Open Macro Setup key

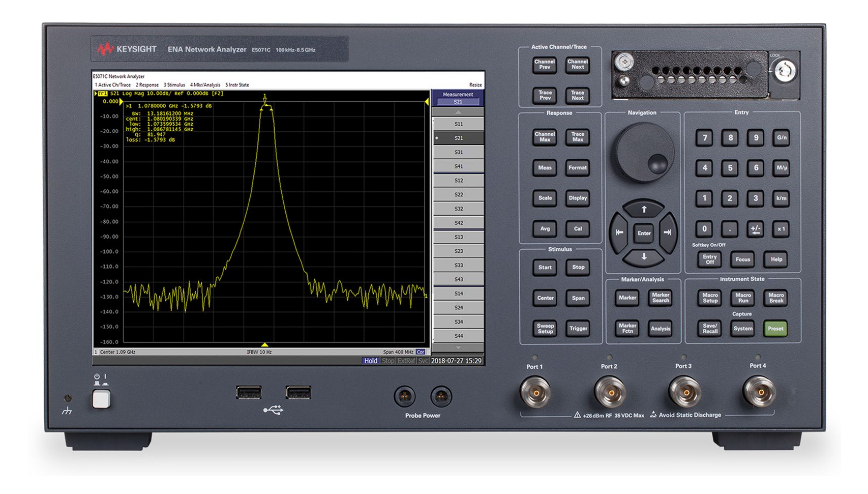(x=710, y=298)
